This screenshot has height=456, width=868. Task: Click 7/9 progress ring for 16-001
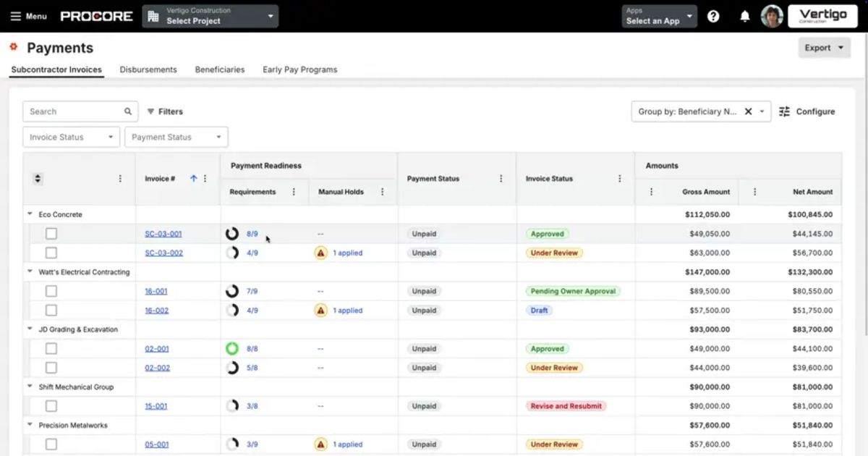pyautogui.click(x=232, y=291)
